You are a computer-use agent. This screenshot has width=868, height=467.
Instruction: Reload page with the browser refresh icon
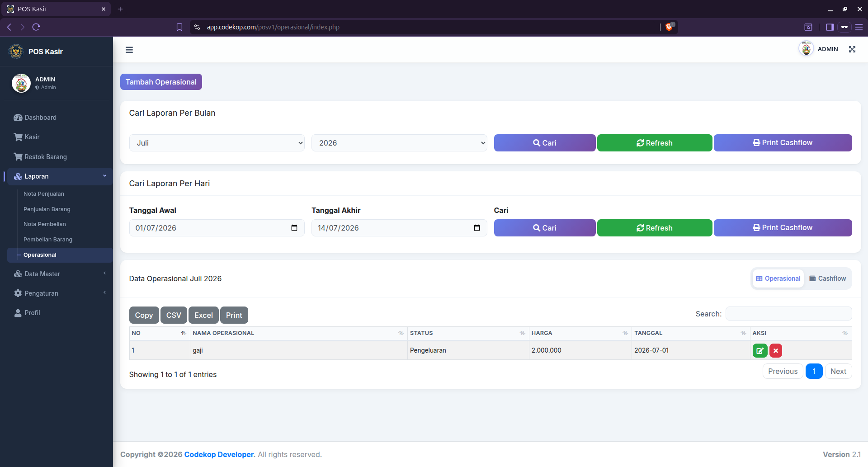pyautogui.click(x=36, y=27)
